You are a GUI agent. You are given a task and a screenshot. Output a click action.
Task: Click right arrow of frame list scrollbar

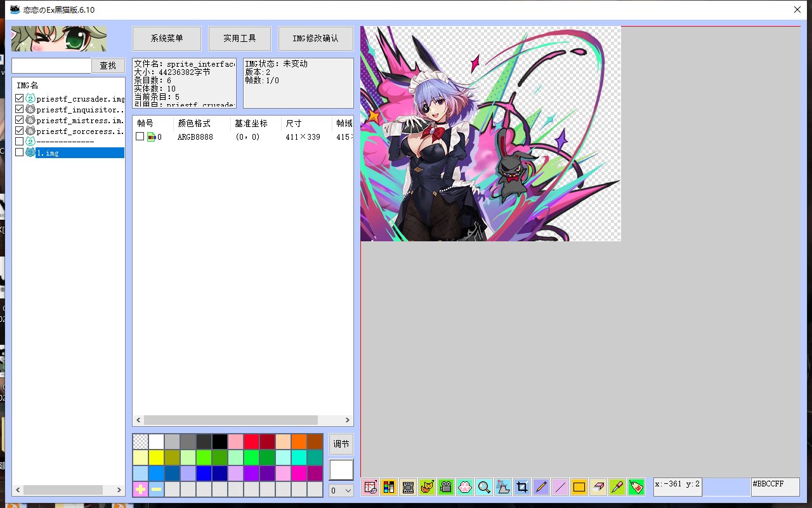(x=348, y=420)
